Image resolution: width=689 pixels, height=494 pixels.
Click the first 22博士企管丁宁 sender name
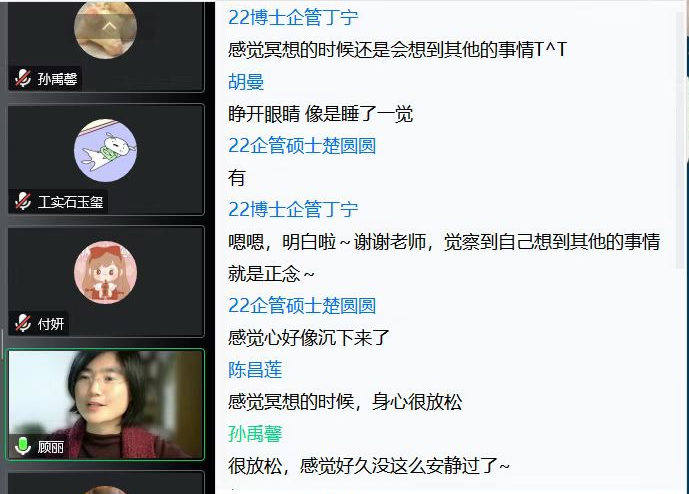pos(293,18)
